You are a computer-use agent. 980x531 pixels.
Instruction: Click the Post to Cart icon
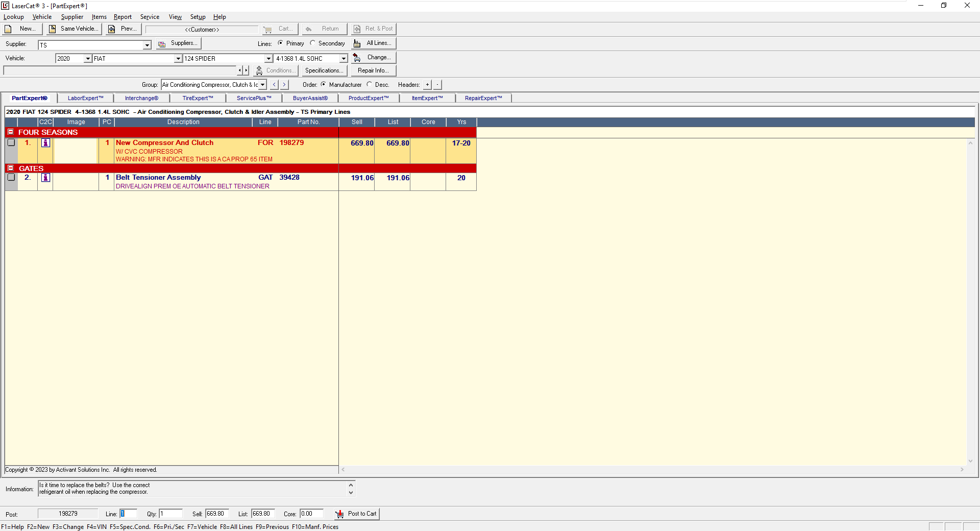(x=340, y=514)
